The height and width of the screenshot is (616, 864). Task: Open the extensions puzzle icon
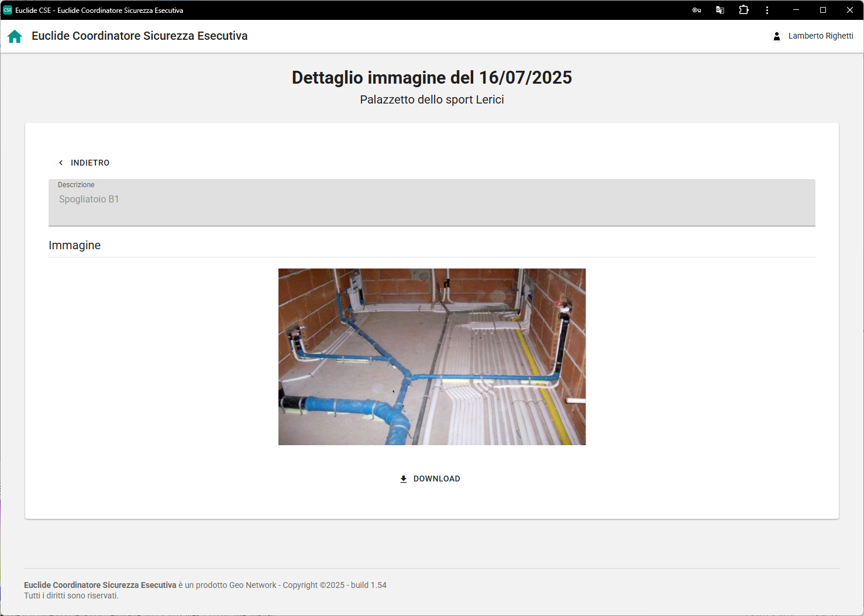(743, 10)
